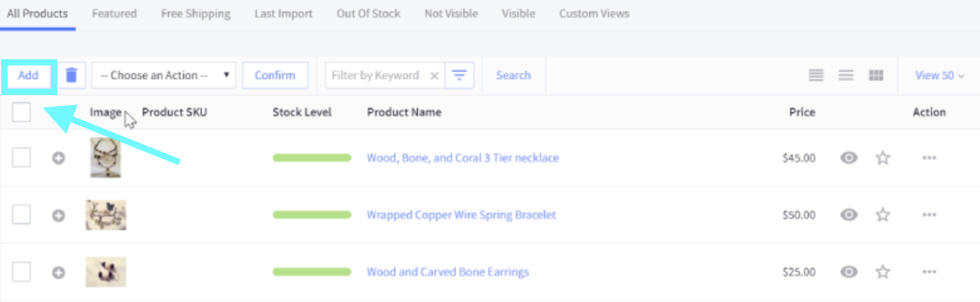Toggle visibility of Wood and Carved Bone Earrings
Image resolution: width=980 pixels, height=302 pixels.
[849, 272]
